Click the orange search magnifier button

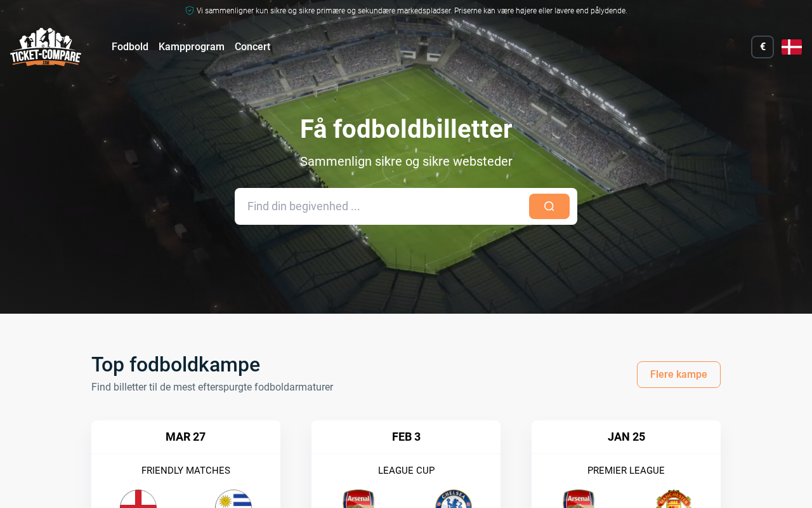point(549,206)
